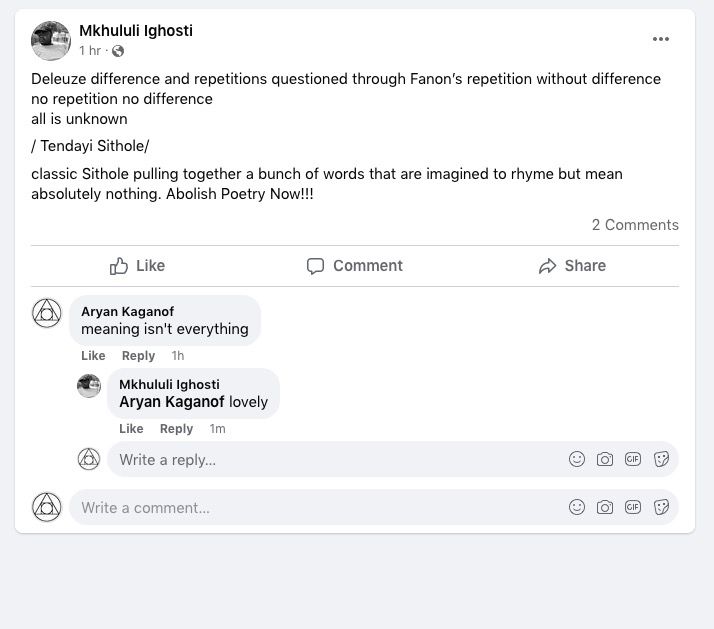The width and height of the screenshot is (714, 629).
Task: Insert emoji in the comment box
Action: [x=577, y=507]
